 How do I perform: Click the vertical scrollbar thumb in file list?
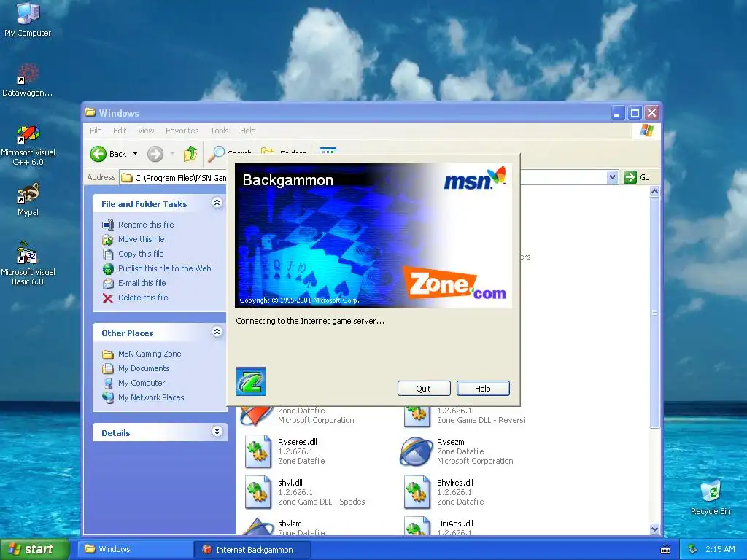654,313
